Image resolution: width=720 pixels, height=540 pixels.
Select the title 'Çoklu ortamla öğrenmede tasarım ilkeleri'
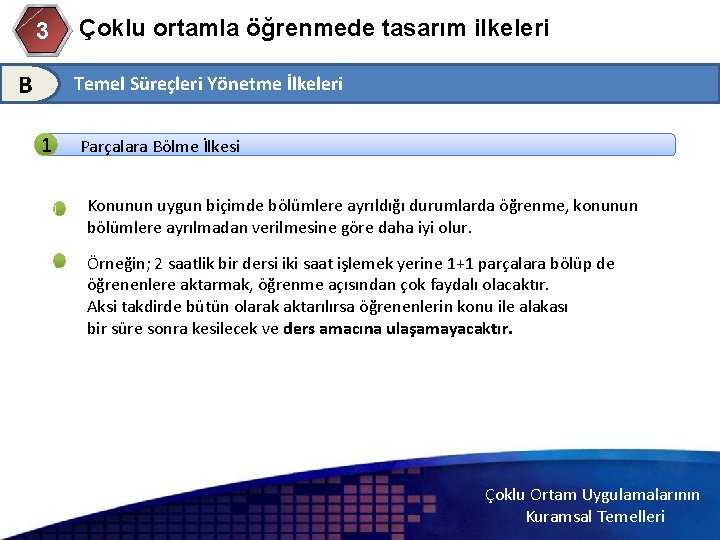click(314, 28)
